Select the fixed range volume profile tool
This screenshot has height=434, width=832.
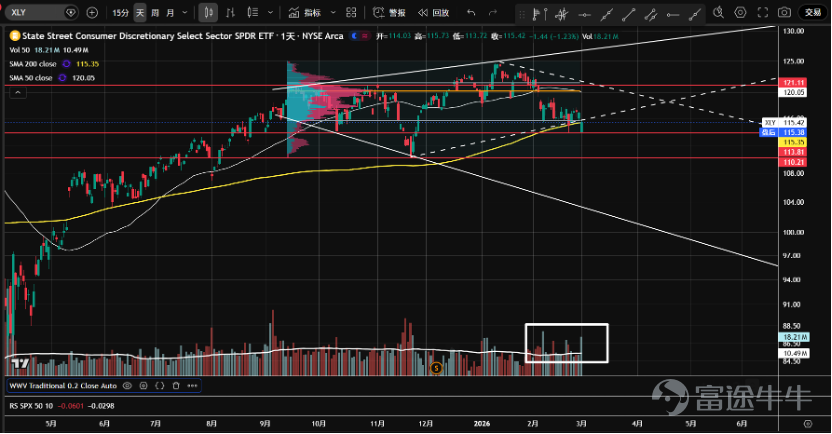[x=540, y=14]
